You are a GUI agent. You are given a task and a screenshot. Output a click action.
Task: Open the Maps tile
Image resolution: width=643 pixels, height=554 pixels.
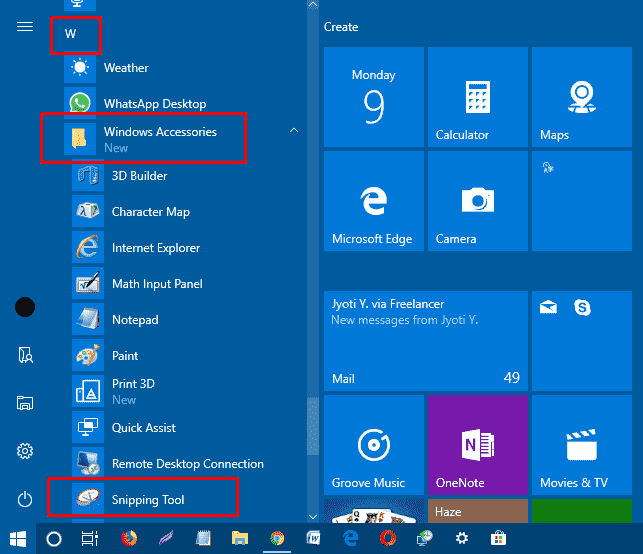pos(582,97)
